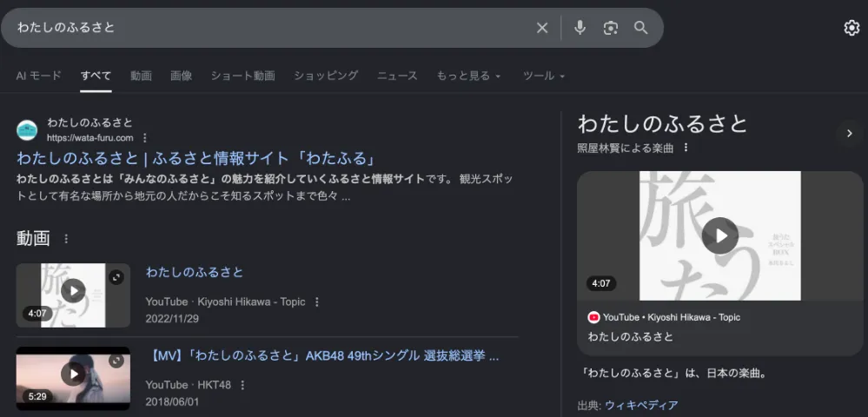Expand the もっと見る dropdown
The height and width of the screenshot is (417, 868).
[x=468, y=76]
